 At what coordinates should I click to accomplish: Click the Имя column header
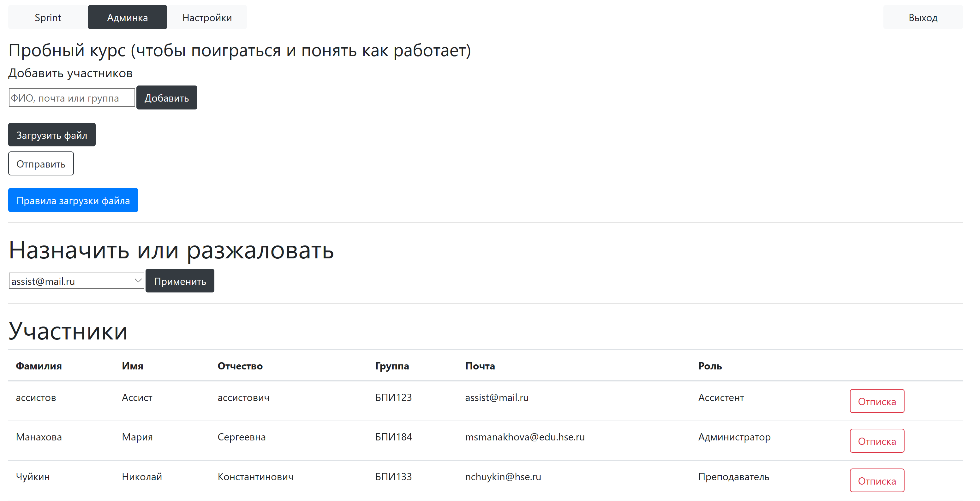click(x=132, y=366)
